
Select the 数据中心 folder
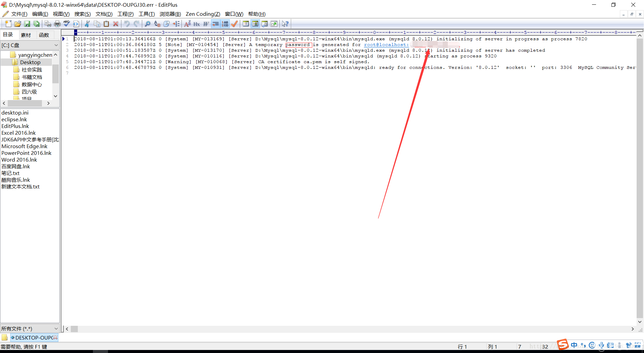coord(28,84)
